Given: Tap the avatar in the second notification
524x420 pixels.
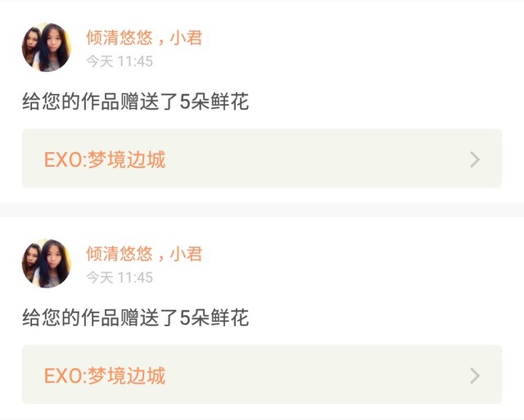Looking at the screenshot, I should [47, 264].
